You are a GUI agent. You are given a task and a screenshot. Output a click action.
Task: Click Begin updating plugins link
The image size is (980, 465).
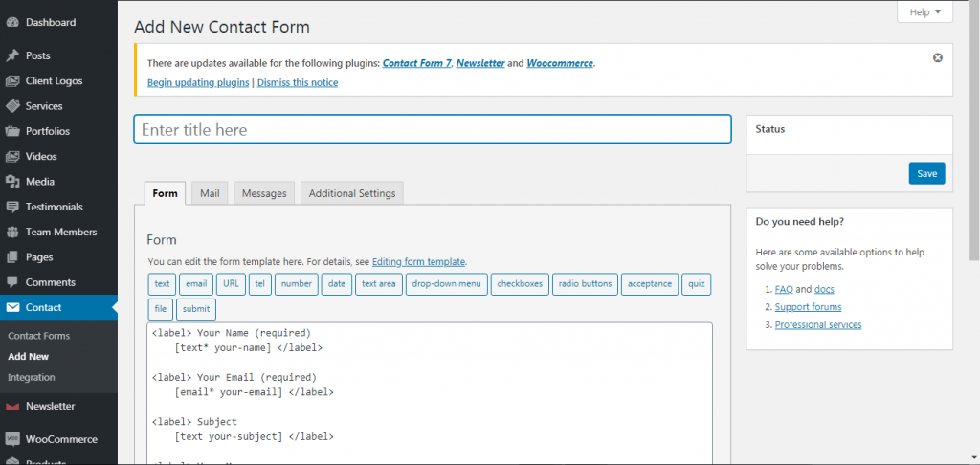coord(198,82)
